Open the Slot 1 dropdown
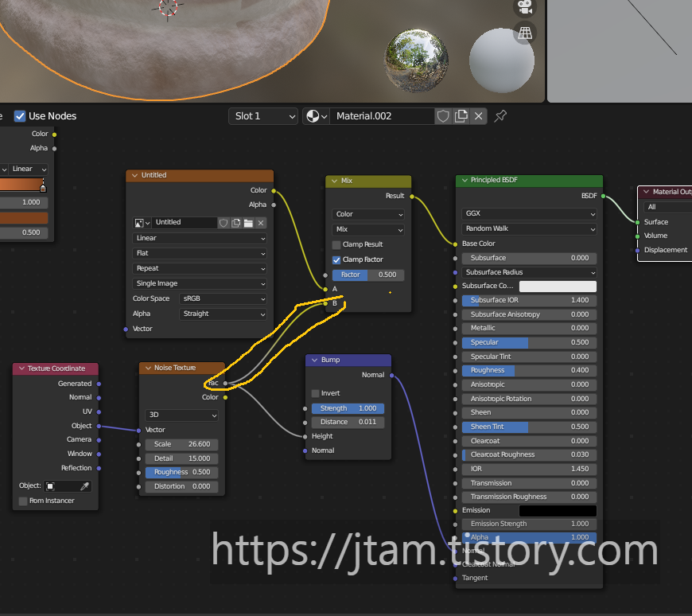692x616 pixels. coord(263,116)
